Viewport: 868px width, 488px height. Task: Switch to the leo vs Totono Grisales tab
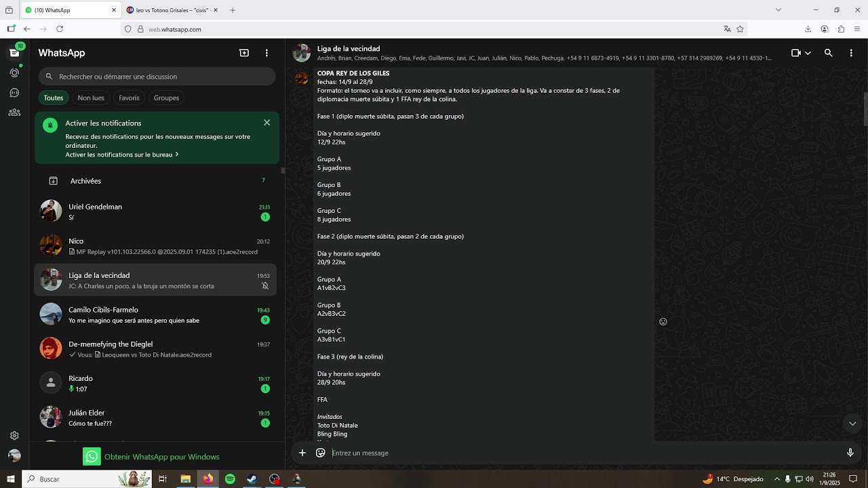(172, 10)
